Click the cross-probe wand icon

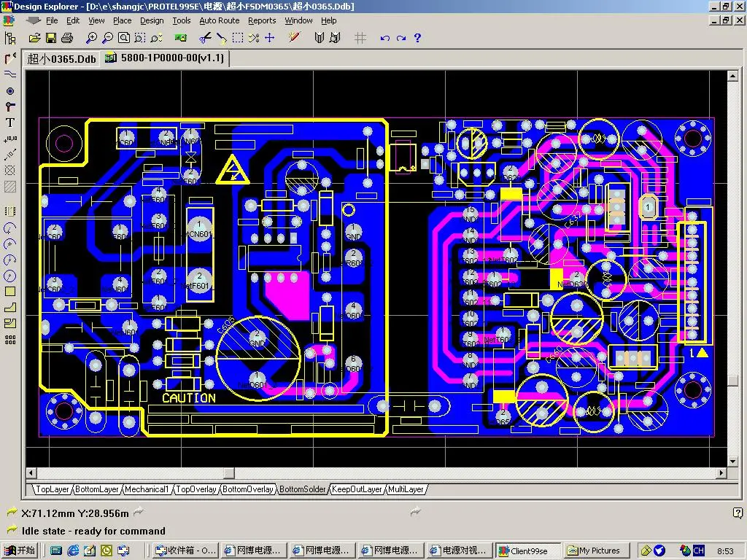(294, 38)
